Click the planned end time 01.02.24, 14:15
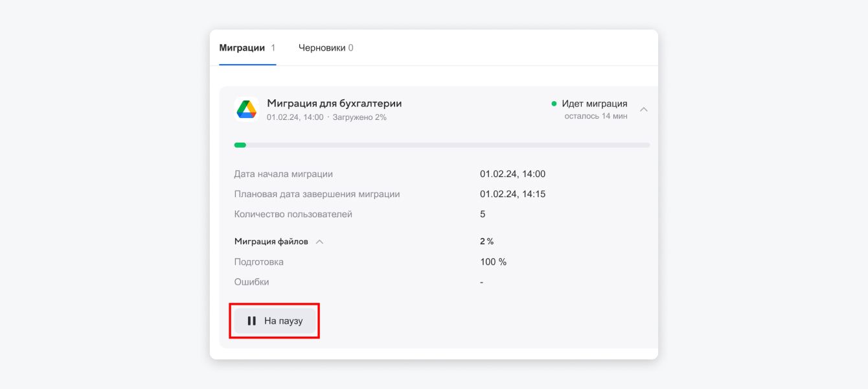 point(512,194)
